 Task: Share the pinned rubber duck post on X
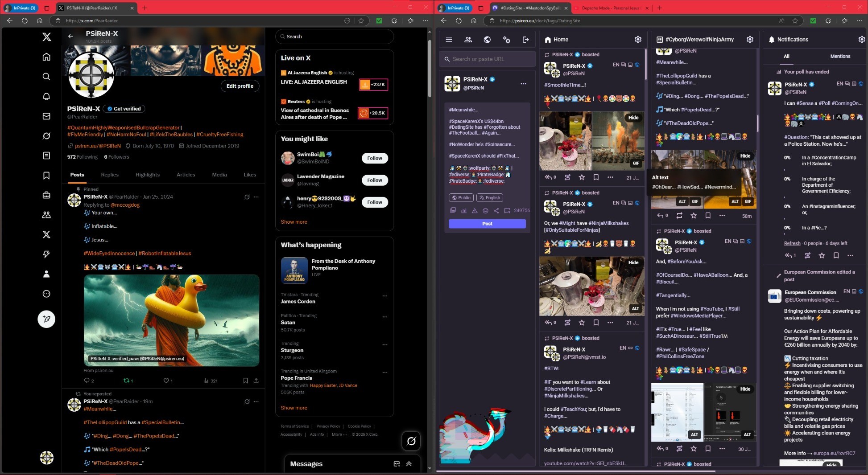[256, 381]
